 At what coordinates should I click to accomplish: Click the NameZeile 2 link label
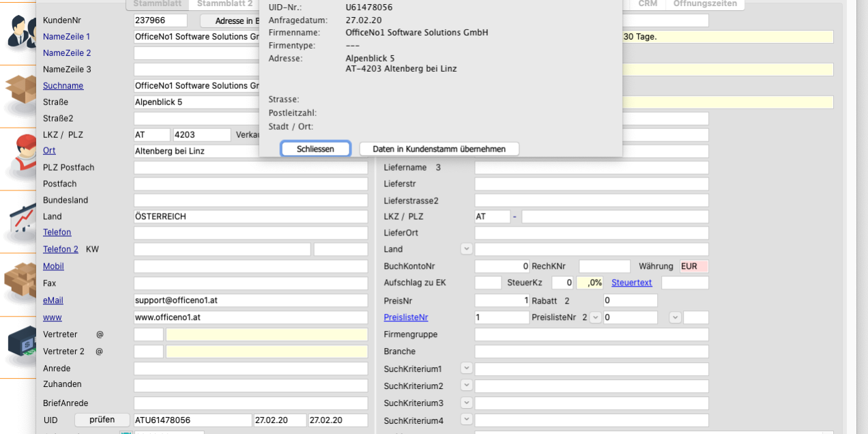[x=67, y=53]
